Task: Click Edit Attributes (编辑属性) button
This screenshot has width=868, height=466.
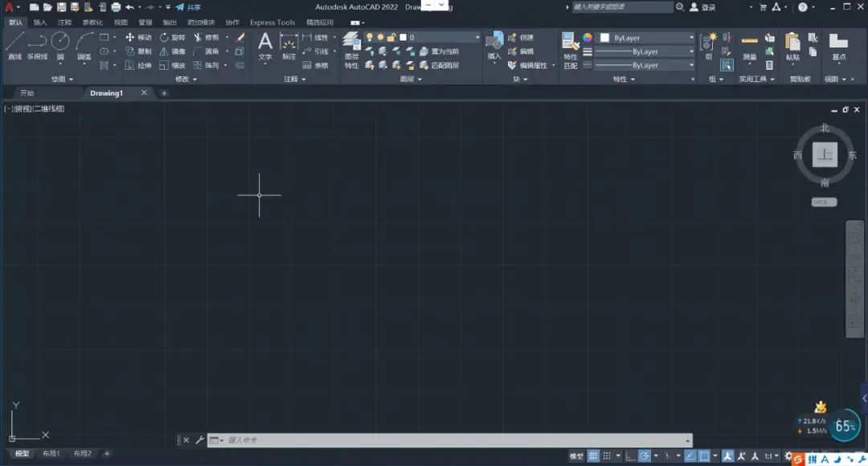Action: [x=527, y=65]
